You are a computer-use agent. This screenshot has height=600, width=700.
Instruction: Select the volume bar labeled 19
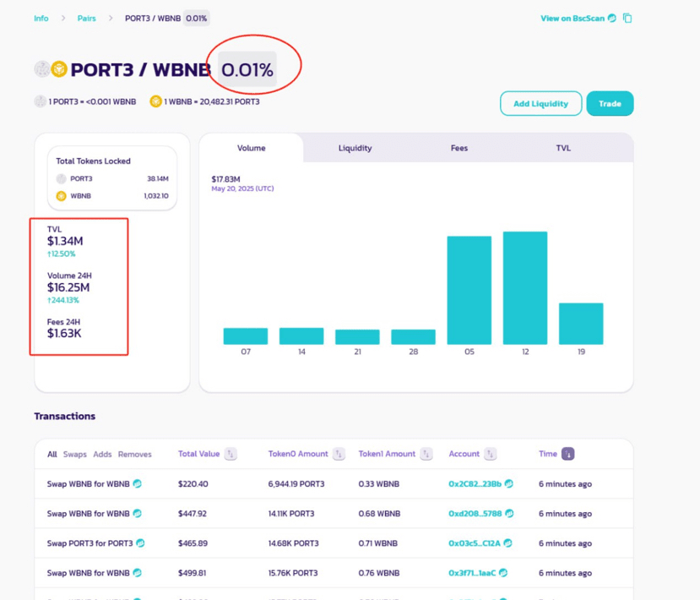[581, 324]
